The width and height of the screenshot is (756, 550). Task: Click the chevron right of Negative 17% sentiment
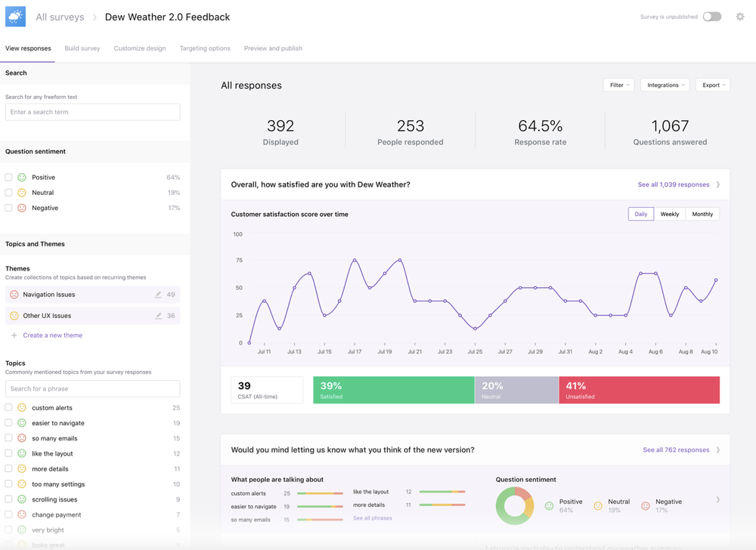coord(718,500)
